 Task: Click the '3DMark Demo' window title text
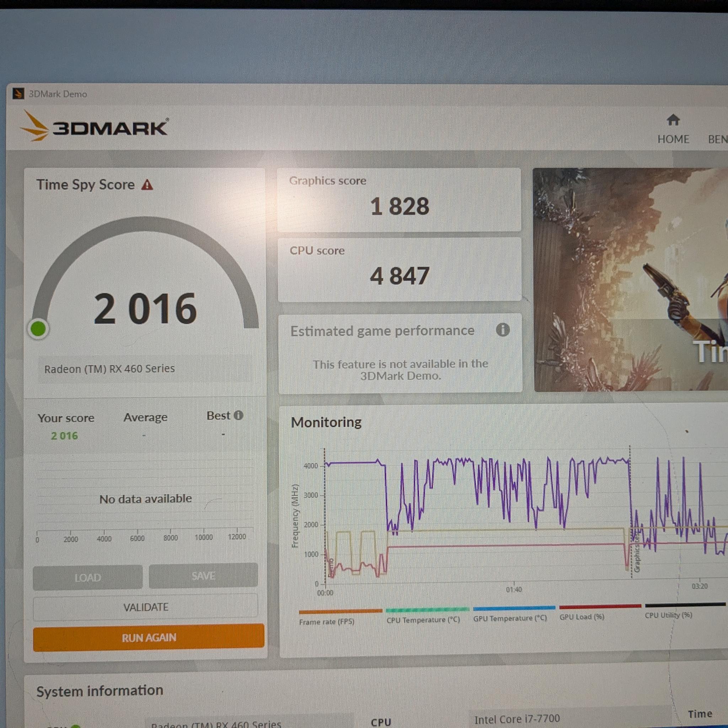[x=58, y=94]
